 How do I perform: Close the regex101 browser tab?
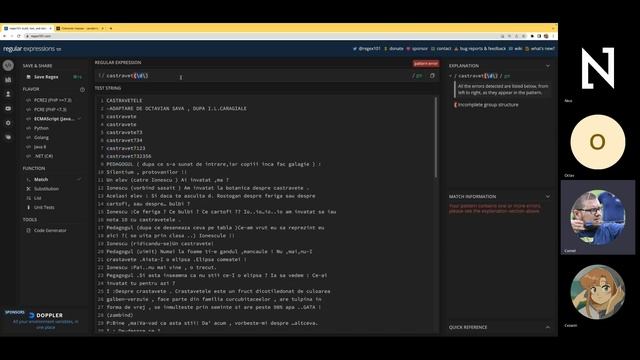(50, 29)
